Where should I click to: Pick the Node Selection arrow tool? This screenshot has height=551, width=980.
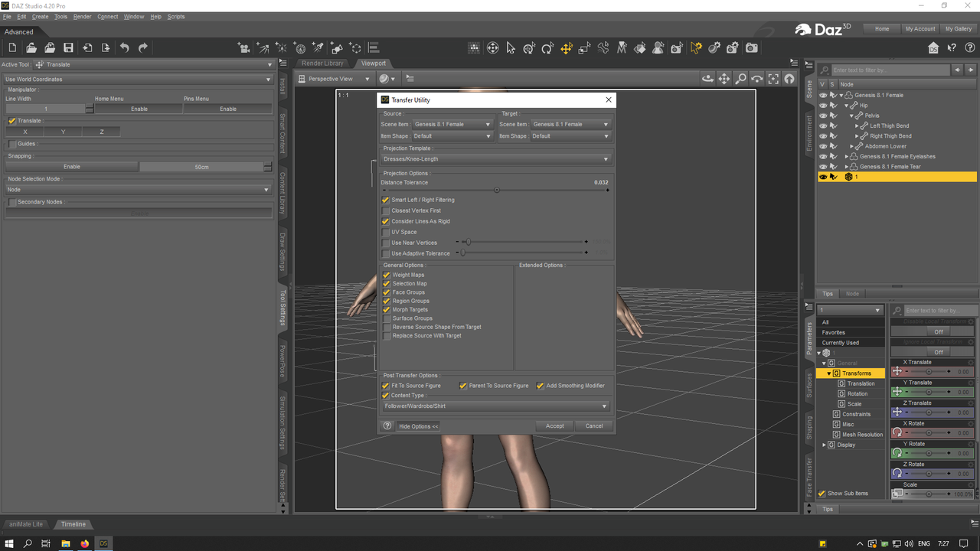[511, 48]
